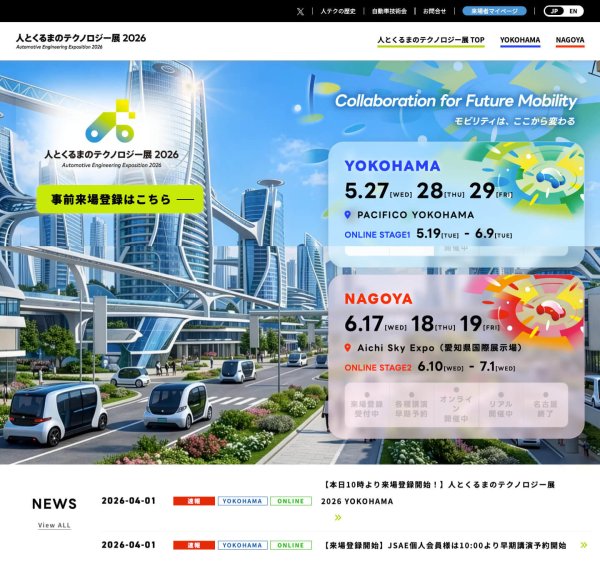Click the blue car graphic in YOKOHAMA card
Screen dimensions: 600x564
[550, 177]
